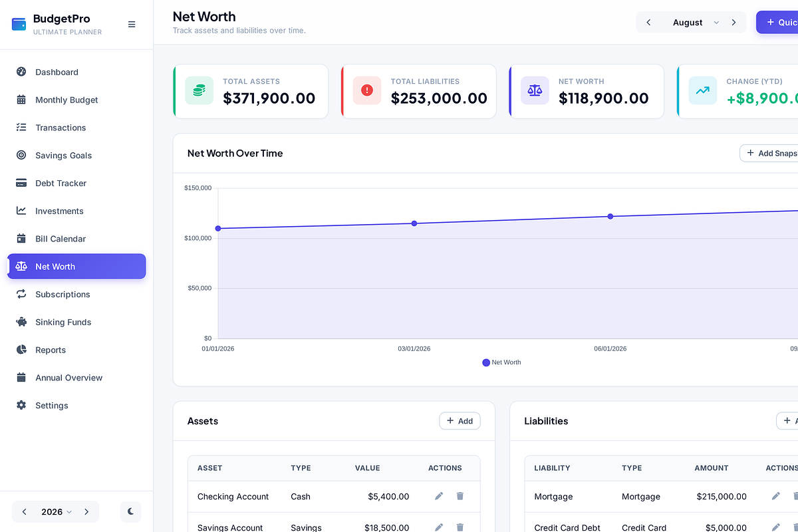The width and height of the screenshot is (798, 532).
Task: Click the $18,500.00 savings value cell
Action: click(387, 528)
